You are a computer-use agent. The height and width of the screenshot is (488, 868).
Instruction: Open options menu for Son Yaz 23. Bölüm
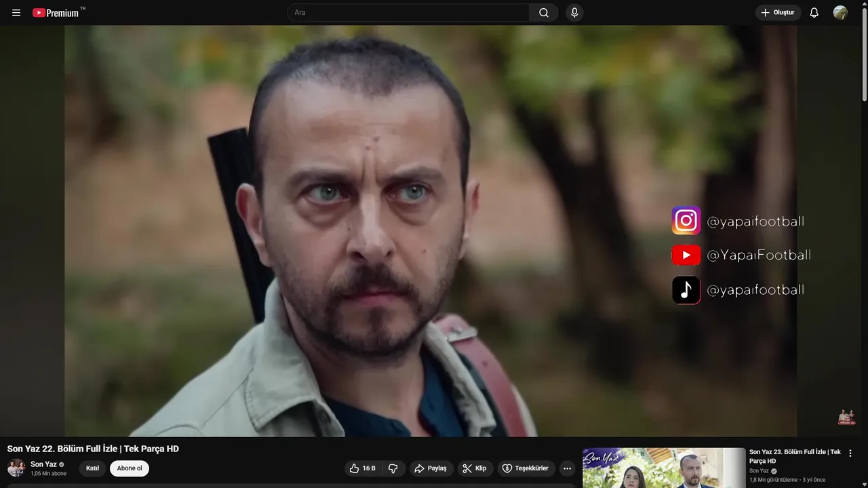click(850, 453)
